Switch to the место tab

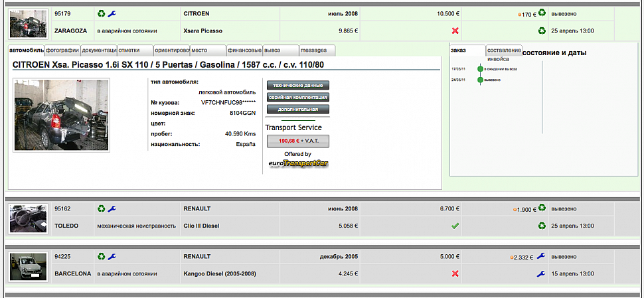click(x=208, y=50)
